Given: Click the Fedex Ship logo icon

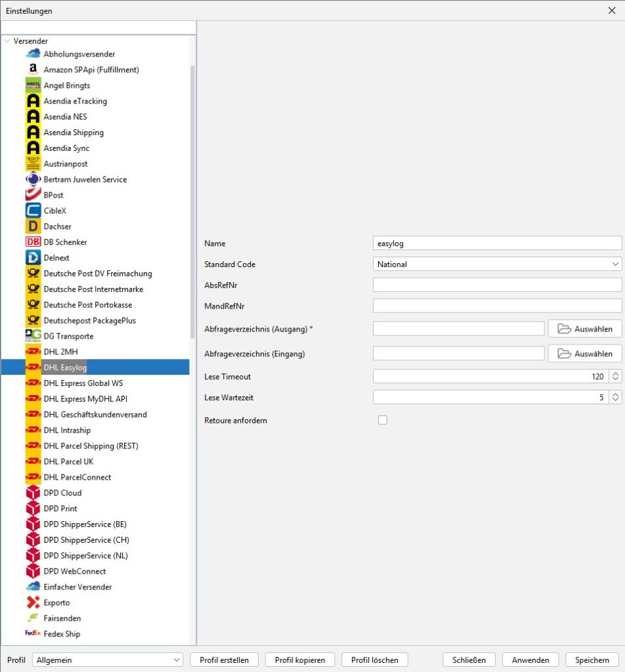Looking at the screenshot, I should [x=33, y=634].
